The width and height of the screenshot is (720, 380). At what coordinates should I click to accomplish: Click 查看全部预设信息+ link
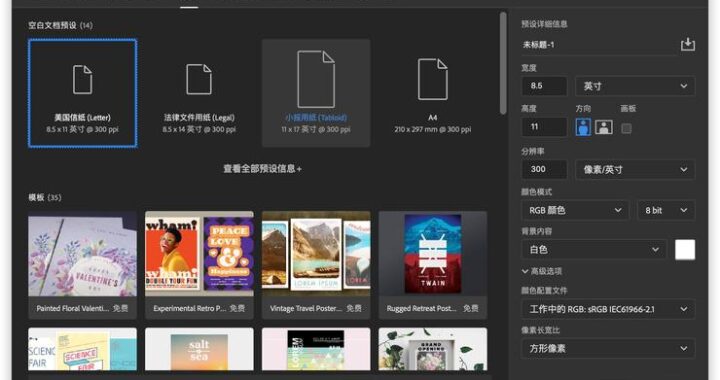coord(262,169)
